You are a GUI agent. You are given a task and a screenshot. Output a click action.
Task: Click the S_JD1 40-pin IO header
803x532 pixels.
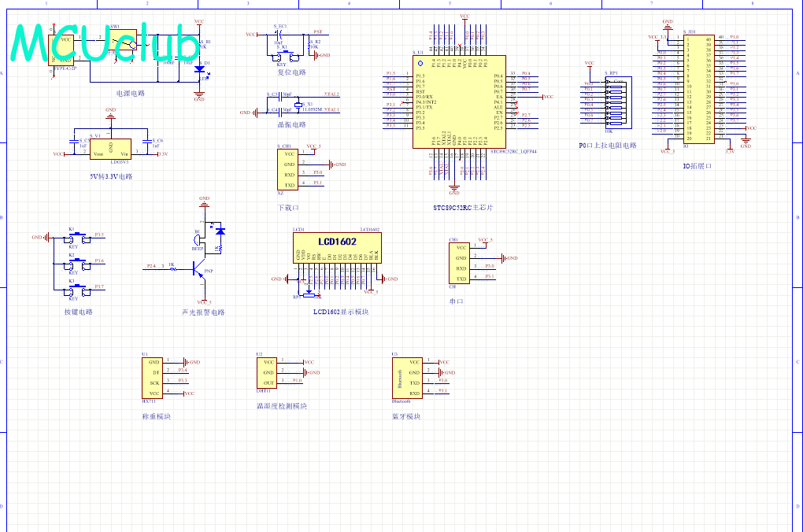[x=698, y=88]
